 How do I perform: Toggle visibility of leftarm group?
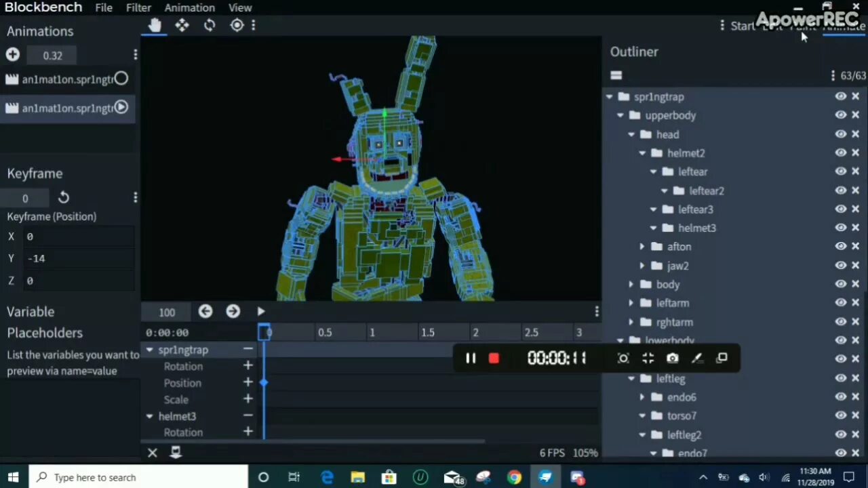click(840, 303)
